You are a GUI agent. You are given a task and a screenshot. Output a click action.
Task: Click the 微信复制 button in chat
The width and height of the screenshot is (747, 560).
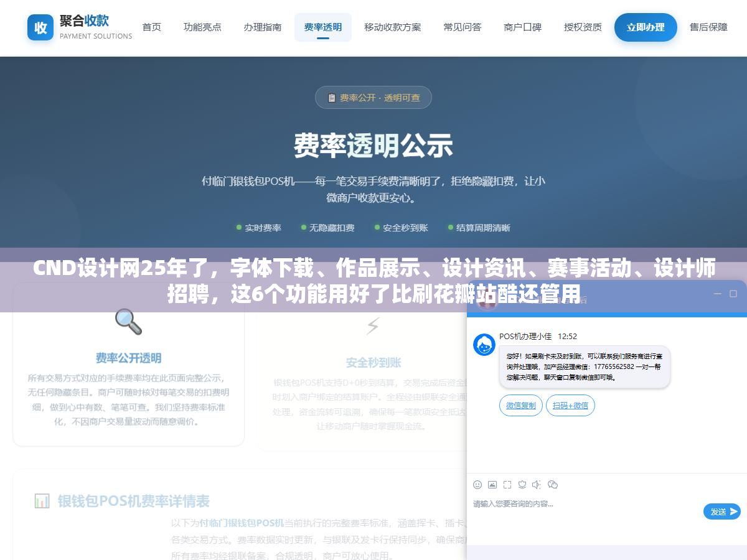[x=521, y=405]
